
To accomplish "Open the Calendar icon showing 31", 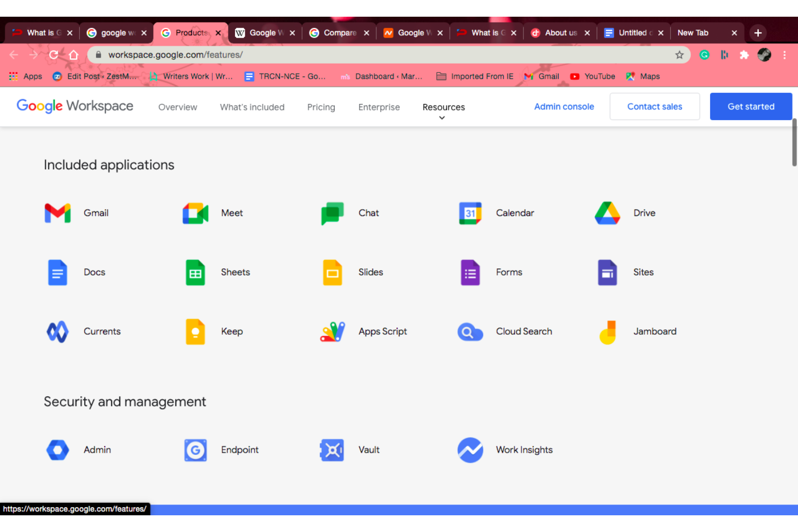I will [470, 213].
